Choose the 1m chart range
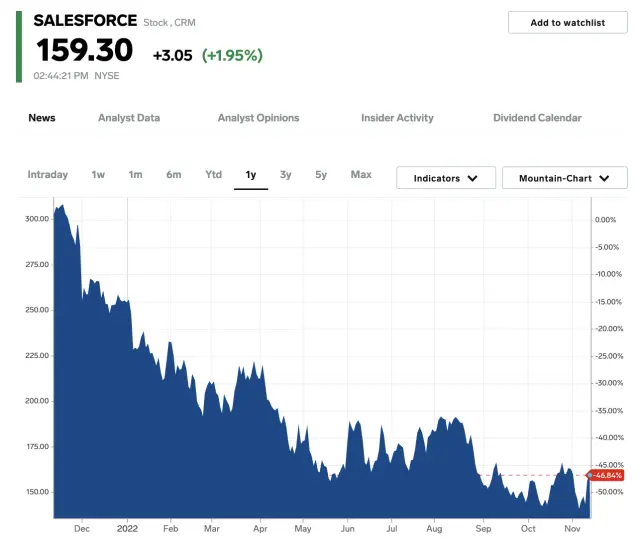The width and height of the screenshot is (640, 554). point(135,175)
